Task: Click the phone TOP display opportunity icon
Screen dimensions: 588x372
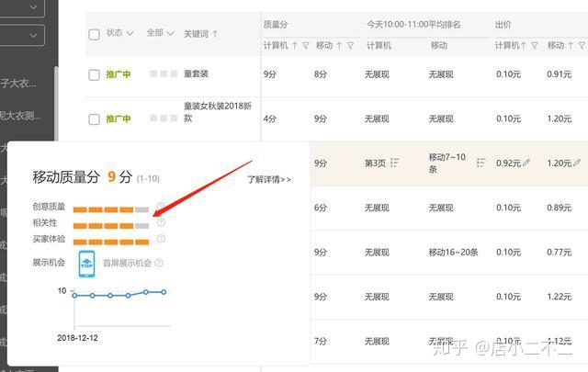Action: 86,264
